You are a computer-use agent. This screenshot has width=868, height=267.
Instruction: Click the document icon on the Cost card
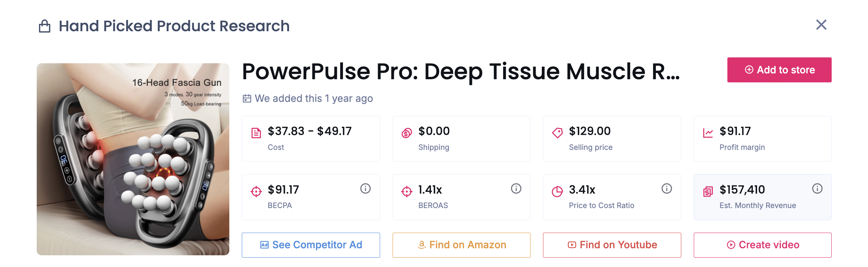256,132
